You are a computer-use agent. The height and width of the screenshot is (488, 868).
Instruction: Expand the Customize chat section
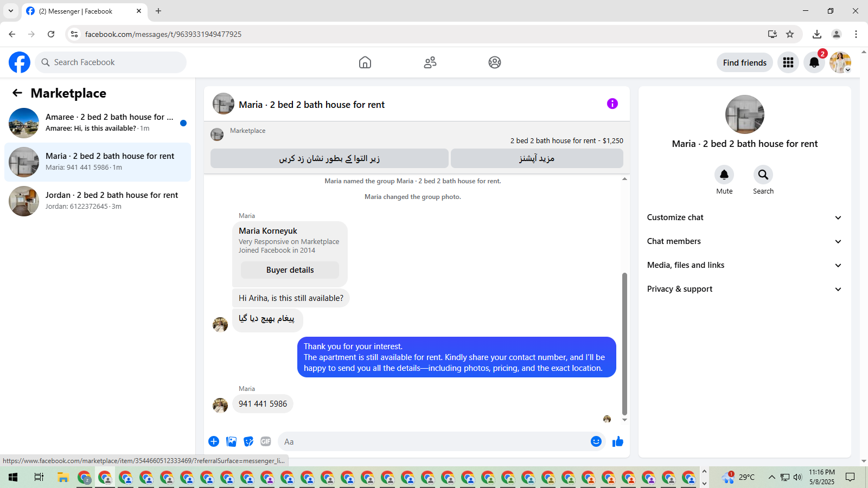[x=745, y=217]
